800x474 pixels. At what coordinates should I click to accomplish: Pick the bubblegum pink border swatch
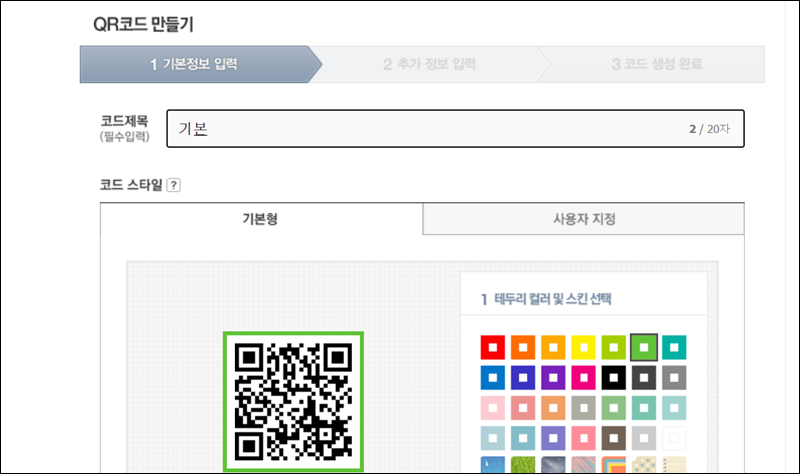point(583,438)
